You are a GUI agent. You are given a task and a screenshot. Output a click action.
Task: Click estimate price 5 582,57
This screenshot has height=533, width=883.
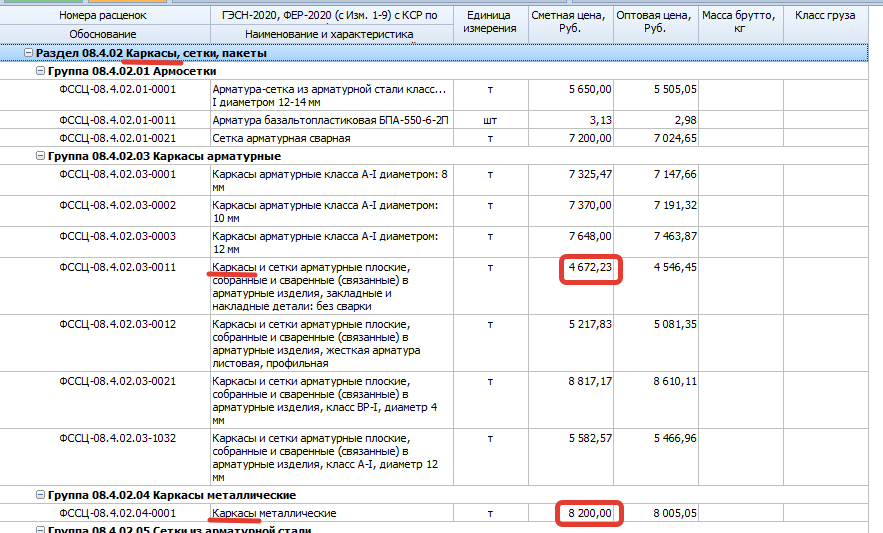pyautogui.click(x=590, y=438)
